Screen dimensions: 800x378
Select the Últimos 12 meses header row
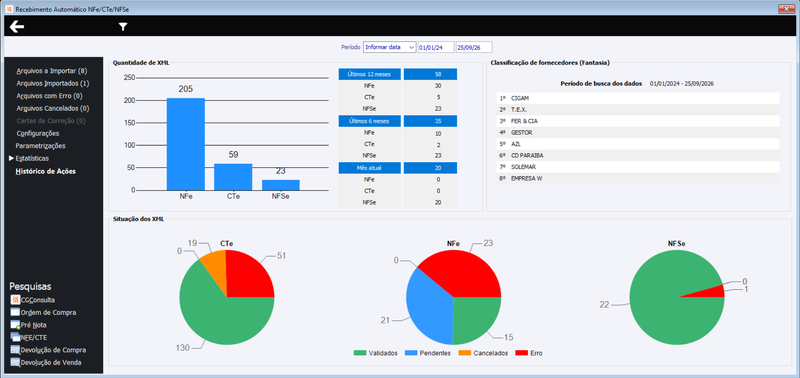397,74
